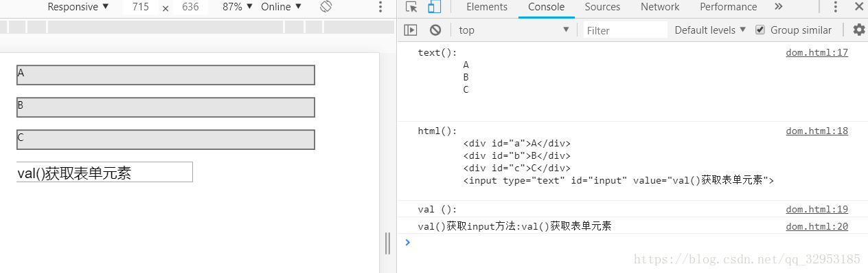Switch to the Console tab
This screenshot has width=868, height=273.
[547, 7]
